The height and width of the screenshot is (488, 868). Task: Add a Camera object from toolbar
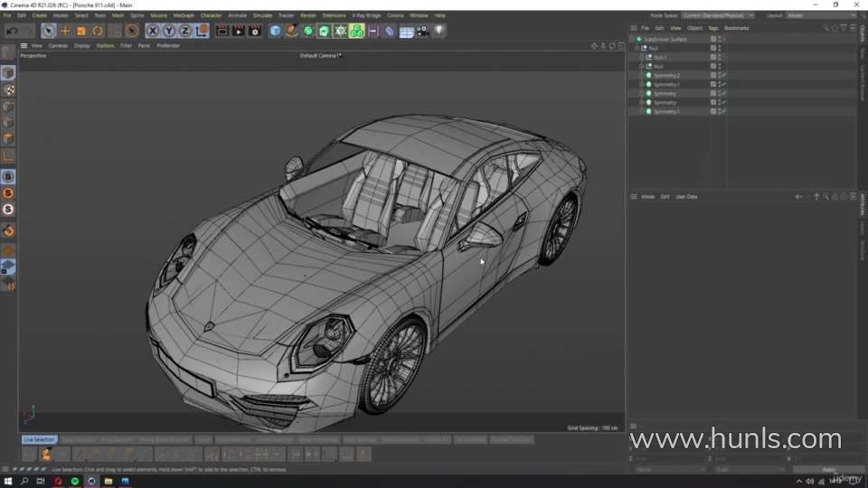[x=422, y=31]
